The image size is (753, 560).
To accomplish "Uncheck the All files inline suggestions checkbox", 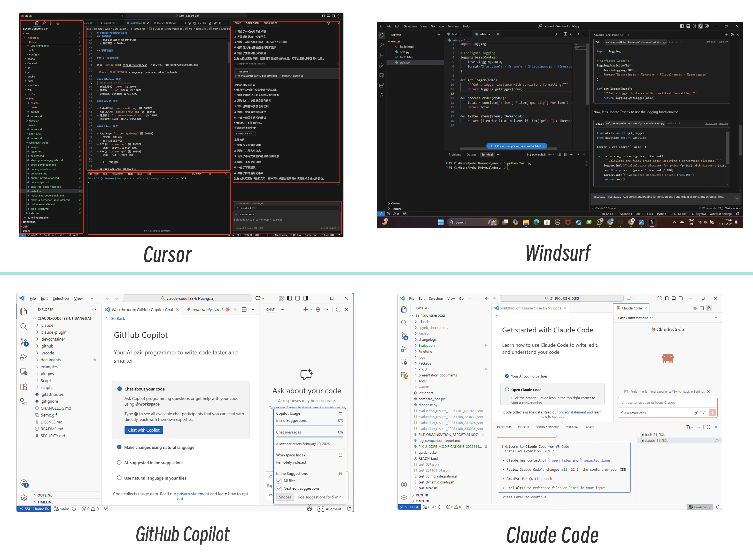I will [279, 481].
